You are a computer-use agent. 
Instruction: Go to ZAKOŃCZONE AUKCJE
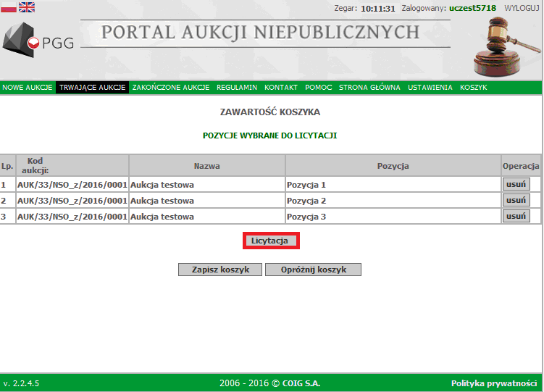click(x=171, y=88)
